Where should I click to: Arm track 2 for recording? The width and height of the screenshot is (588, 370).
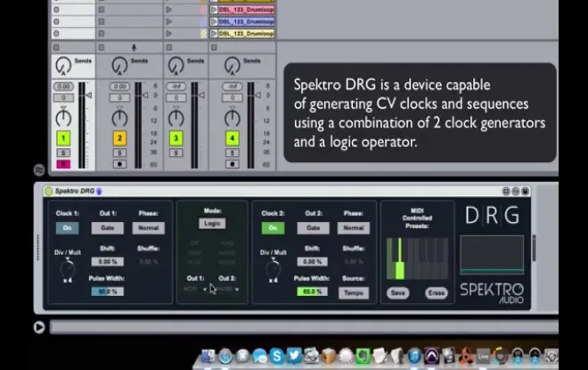click(119, 164)
